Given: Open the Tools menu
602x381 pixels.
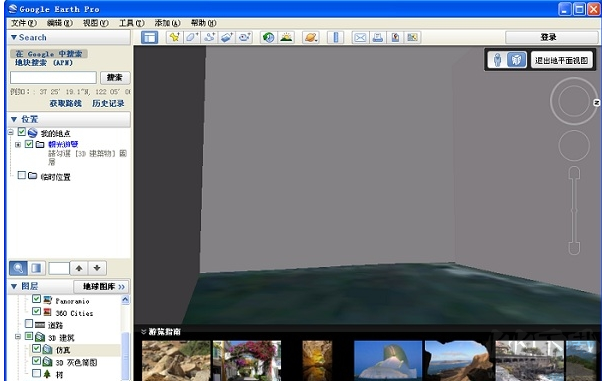Looking at the screenshot, I should 131,23.
